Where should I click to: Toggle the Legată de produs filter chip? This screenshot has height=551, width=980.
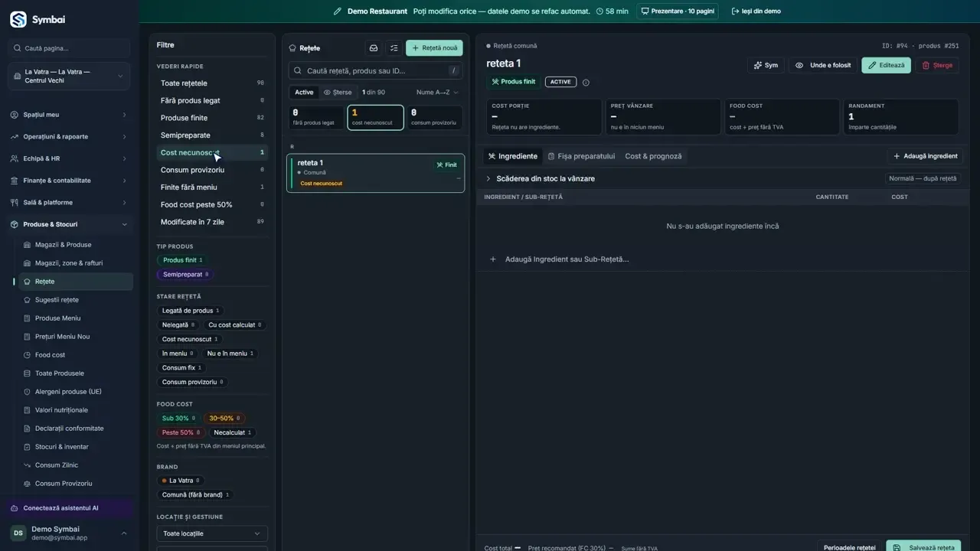tap(191, 311)
